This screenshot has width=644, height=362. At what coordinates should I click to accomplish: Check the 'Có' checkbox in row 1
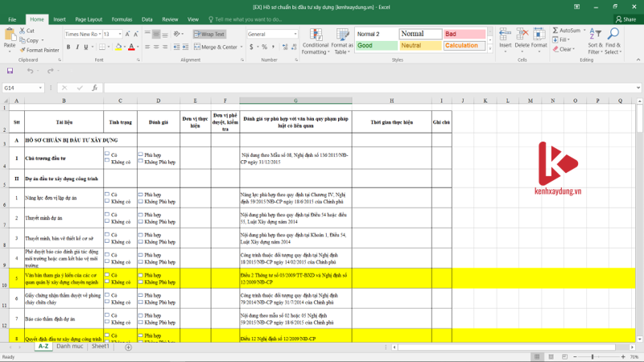pos(107,154)
